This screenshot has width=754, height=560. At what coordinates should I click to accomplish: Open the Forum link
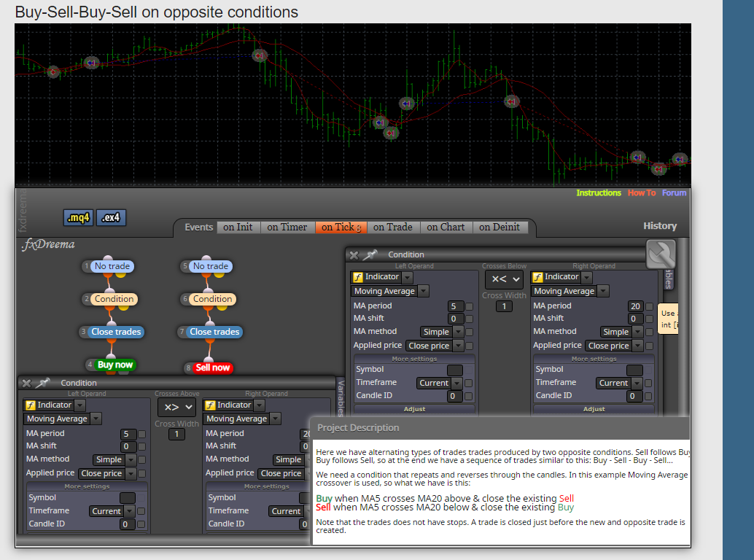coord(675,192)
